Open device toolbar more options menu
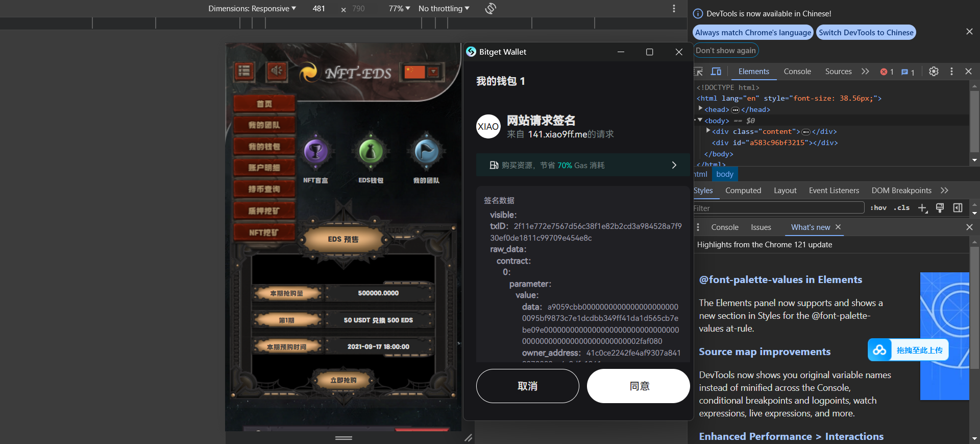The image size is (980, 444). tap(674, 9)
